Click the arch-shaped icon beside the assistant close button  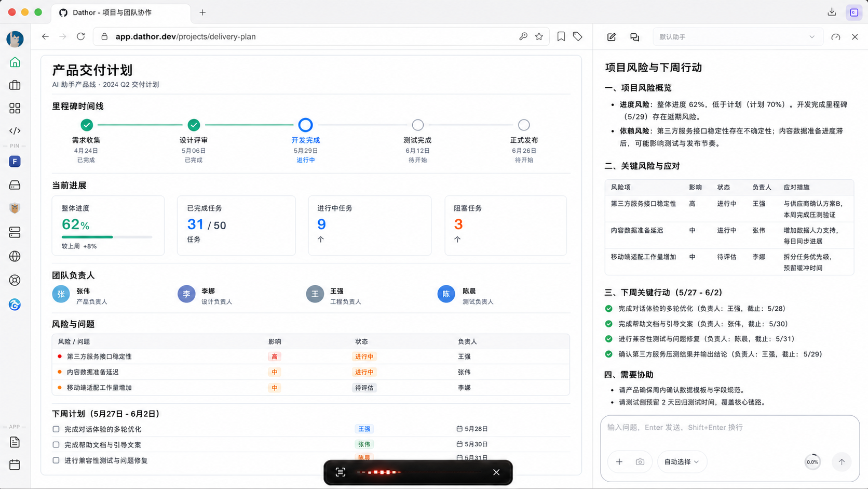click(x=836, y=37)
